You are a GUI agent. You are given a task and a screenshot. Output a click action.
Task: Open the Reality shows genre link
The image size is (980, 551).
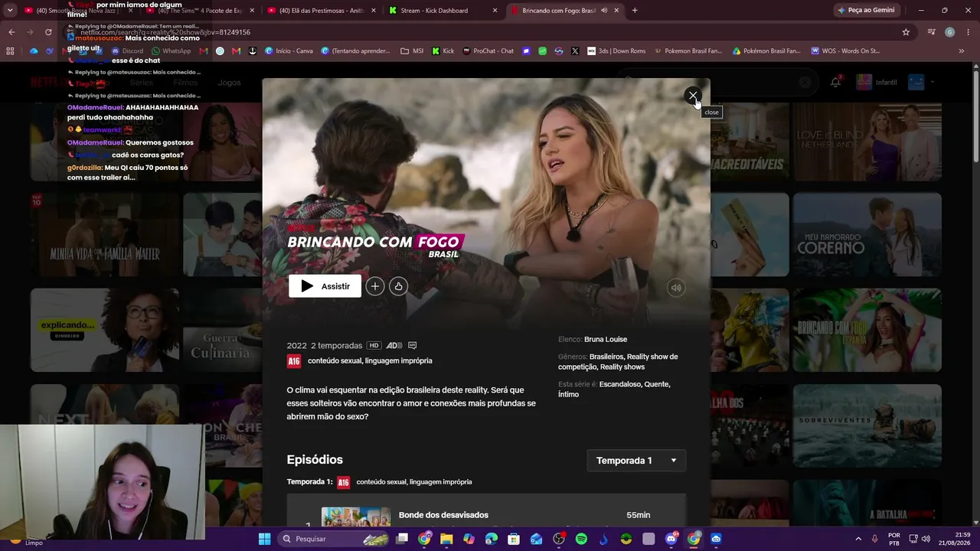click(622, 367)
